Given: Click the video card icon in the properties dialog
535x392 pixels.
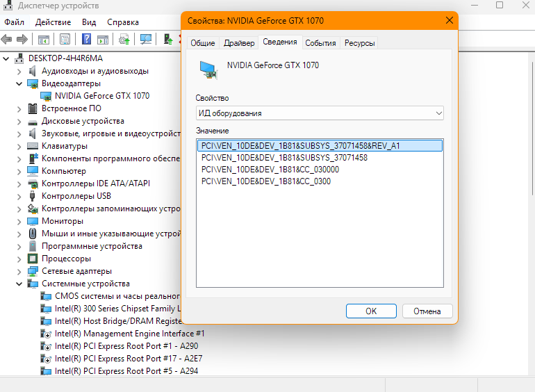Looking at the screenshot, I should click(208, 70).
